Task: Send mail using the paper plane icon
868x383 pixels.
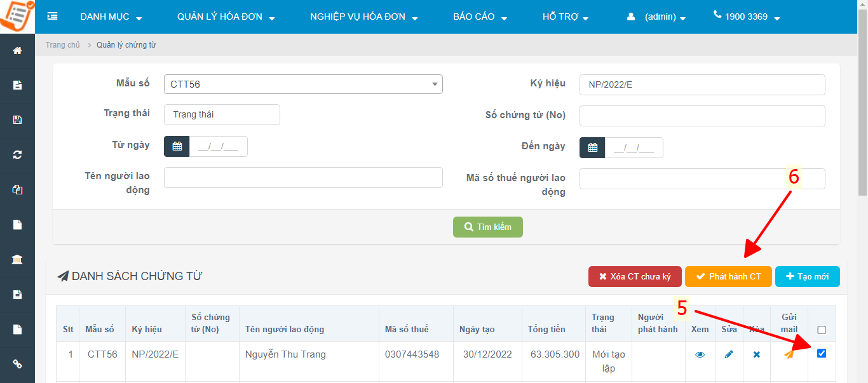Action: pyautogui.click(x=789, y=354)
